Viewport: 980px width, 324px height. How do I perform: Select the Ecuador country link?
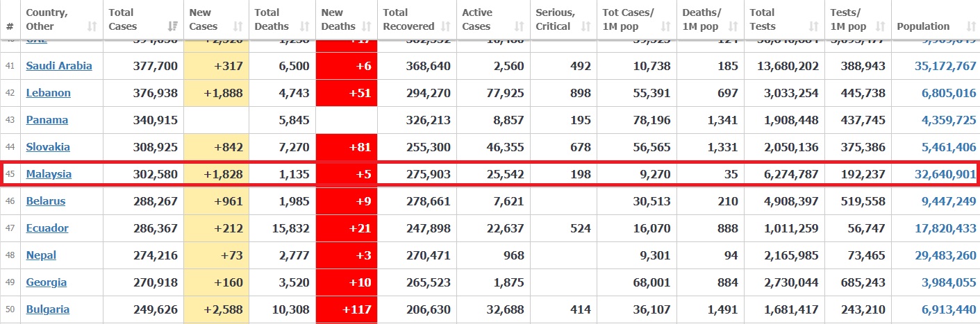click(x=47, y=228)
